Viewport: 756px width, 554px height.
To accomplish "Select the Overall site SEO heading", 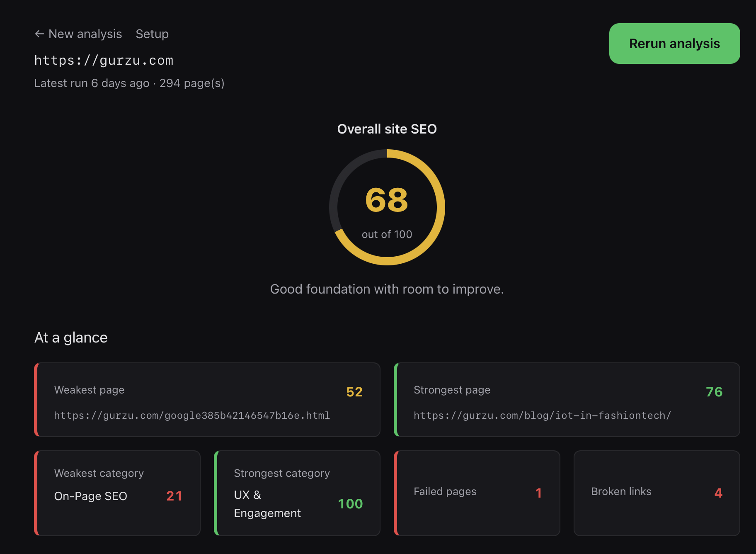I will 387,129.
